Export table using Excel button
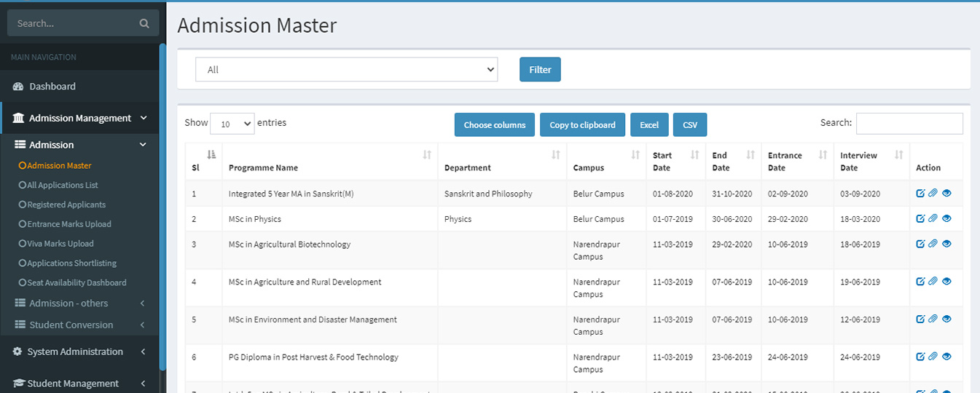980x393 pixels. click(x=648, y=124)
